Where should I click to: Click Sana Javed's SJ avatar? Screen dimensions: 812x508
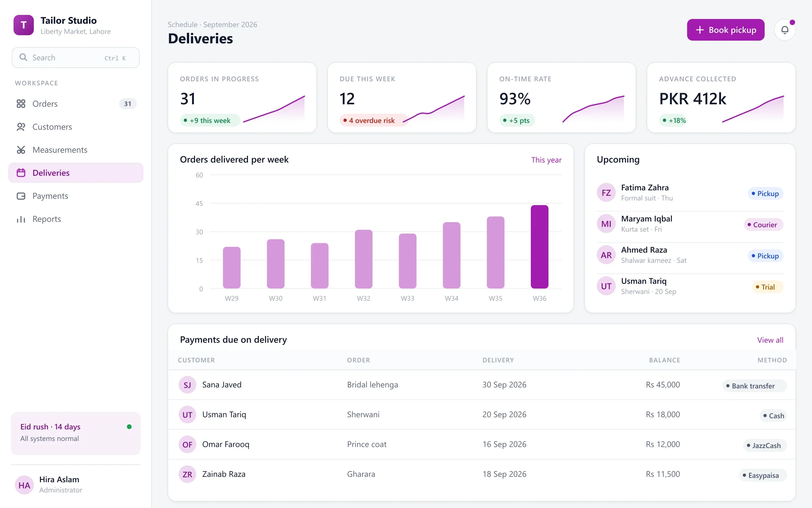pos(187,385)
